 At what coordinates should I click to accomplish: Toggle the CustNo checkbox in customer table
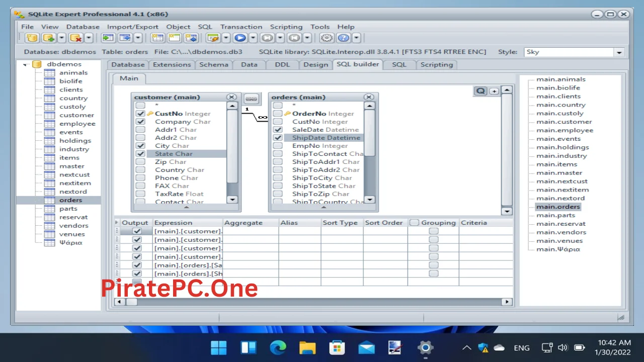[x=140, y=114]
